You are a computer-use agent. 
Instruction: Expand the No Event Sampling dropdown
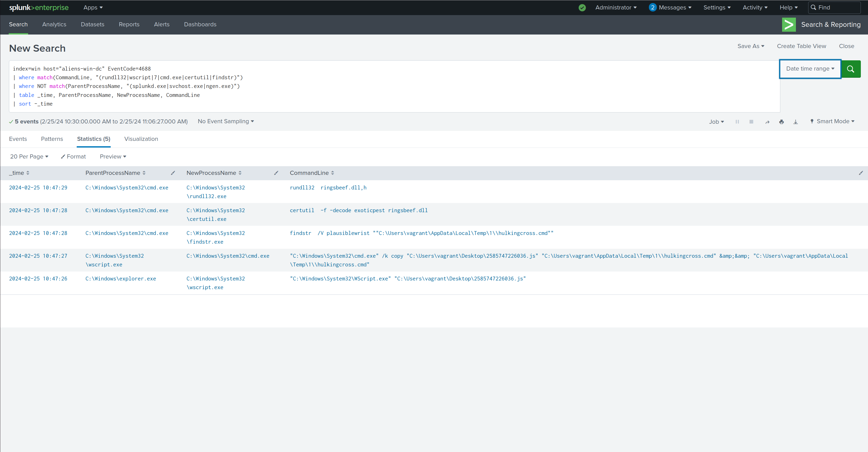[225, 121]
